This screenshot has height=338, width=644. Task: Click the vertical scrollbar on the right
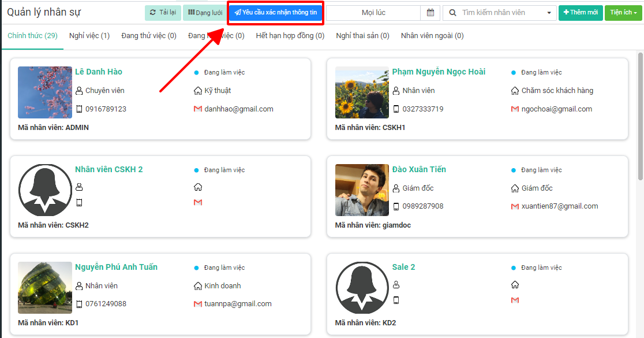pyautogui.click(x=640, y=116)
